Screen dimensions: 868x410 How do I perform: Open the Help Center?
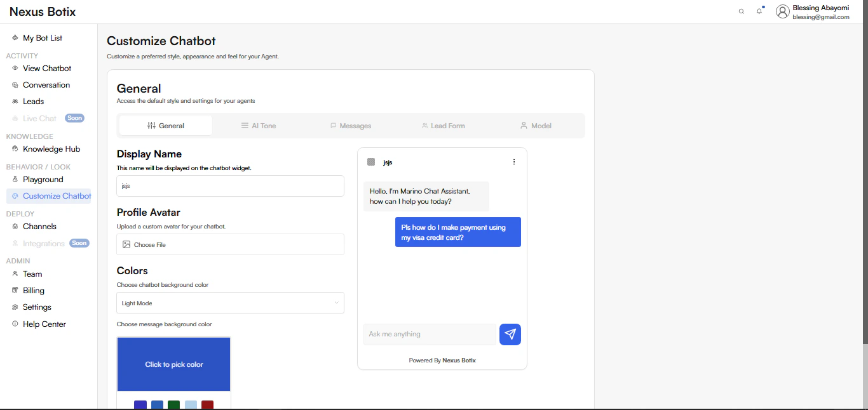pos(44,324)
